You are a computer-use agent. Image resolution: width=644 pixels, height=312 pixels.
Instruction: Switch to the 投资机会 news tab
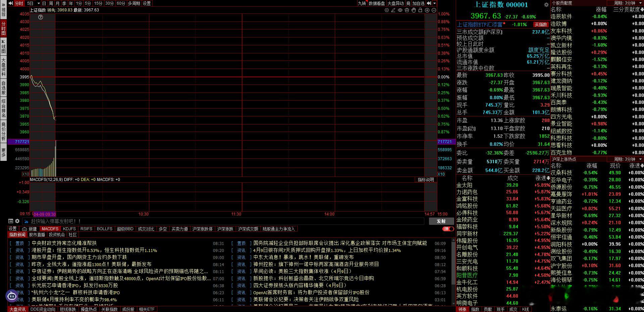pos(57,235)
